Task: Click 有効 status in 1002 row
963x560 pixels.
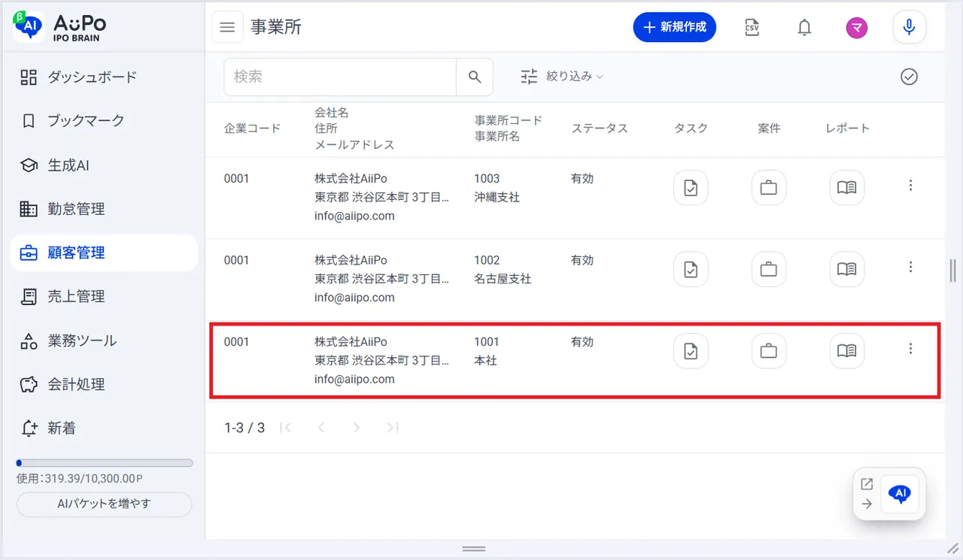Action: (x=582, y=260)
